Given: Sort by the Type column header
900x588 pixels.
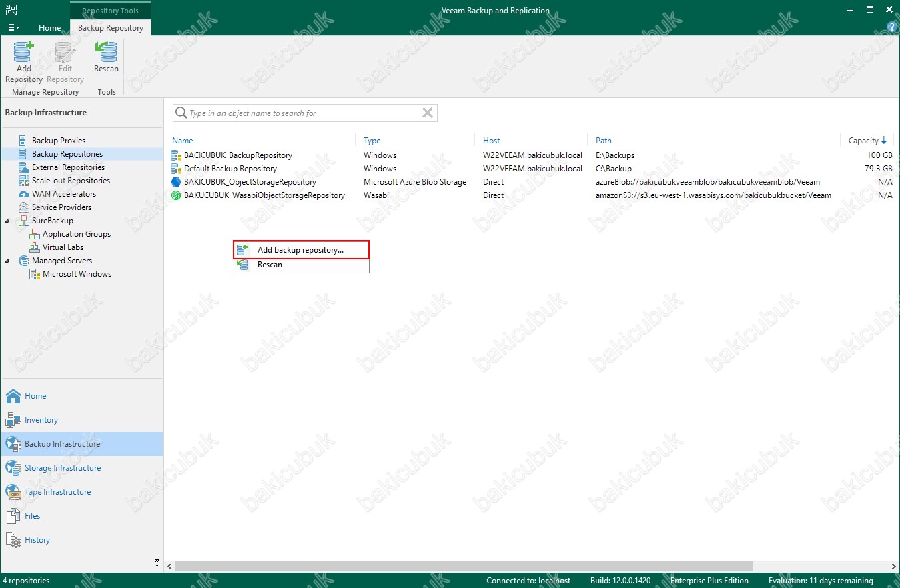Looking at the screenshot, I should point(372,141).
